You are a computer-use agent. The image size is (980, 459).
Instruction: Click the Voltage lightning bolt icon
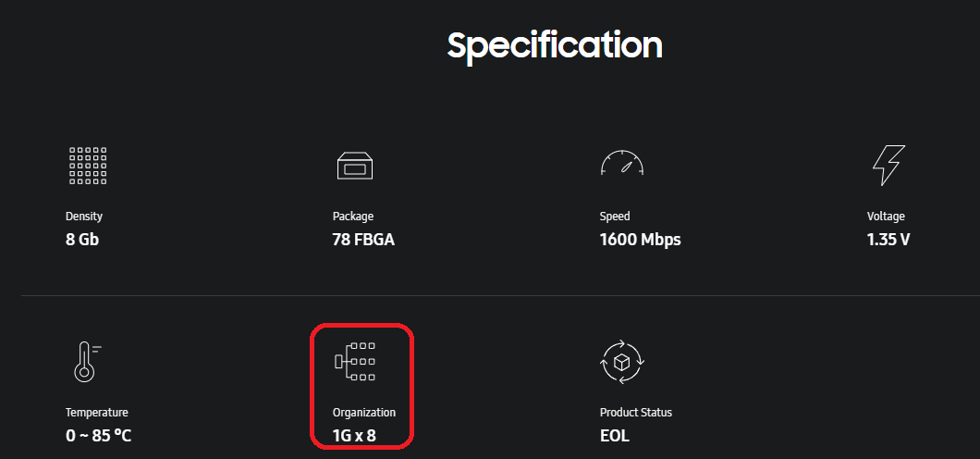[888, 165]
